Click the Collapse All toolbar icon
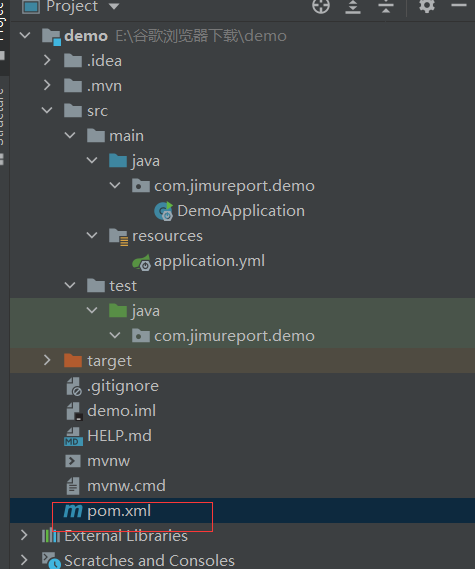Screen dimensions: 475x569 (x=386, y=6)
